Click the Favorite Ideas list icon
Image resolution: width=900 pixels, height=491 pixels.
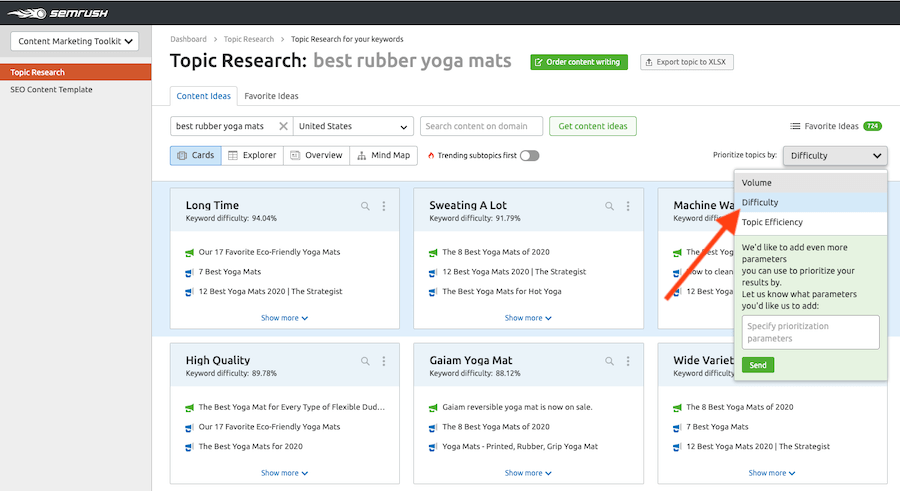point(795,126)
